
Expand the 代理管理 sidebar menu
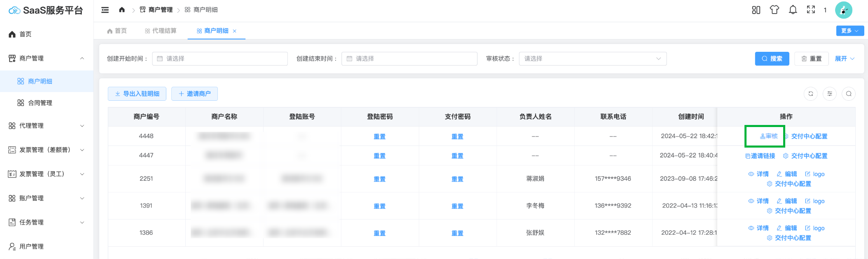pos(47,126)
